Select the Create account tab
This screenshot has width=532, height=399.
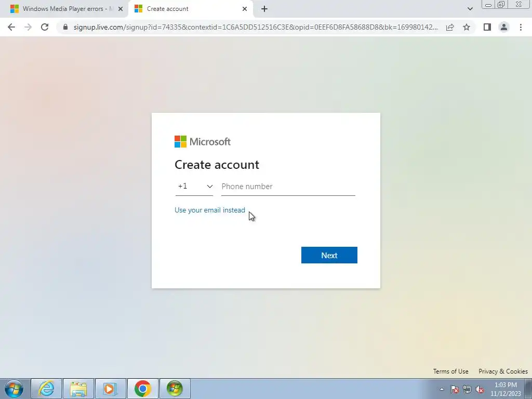coord(191,9)
